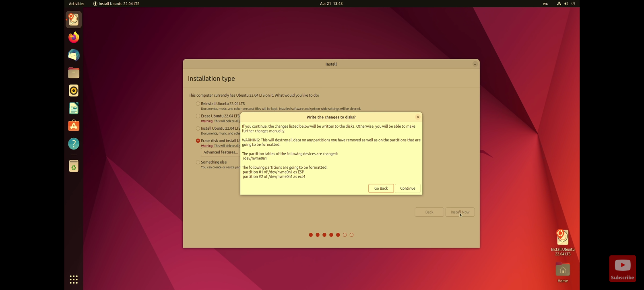Open Activities overview
Image resolution: width=644 pixels, height=290 pixels.
point(76,4)
